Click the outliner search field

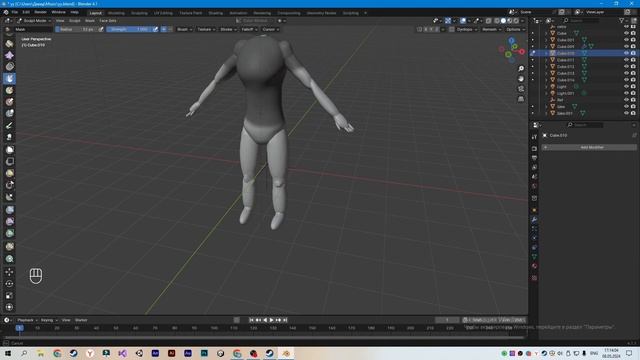click(581, 20)
